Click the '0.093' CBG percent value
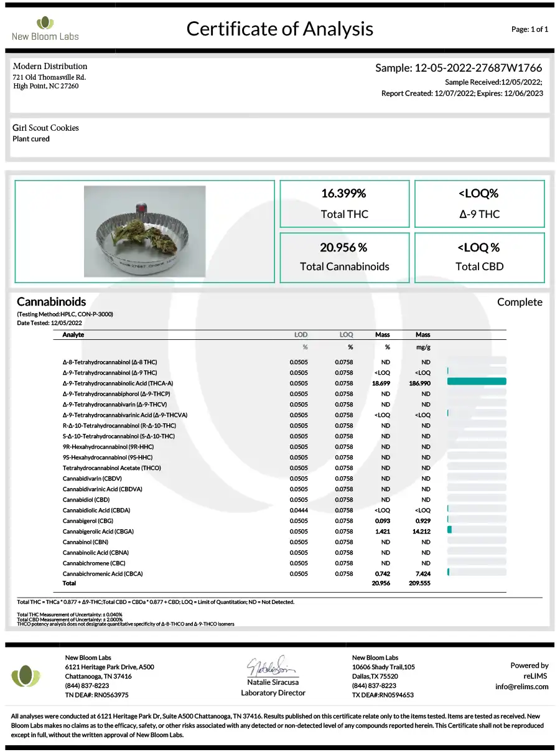Viewport: 560px width, 752px height. (383, 520)
